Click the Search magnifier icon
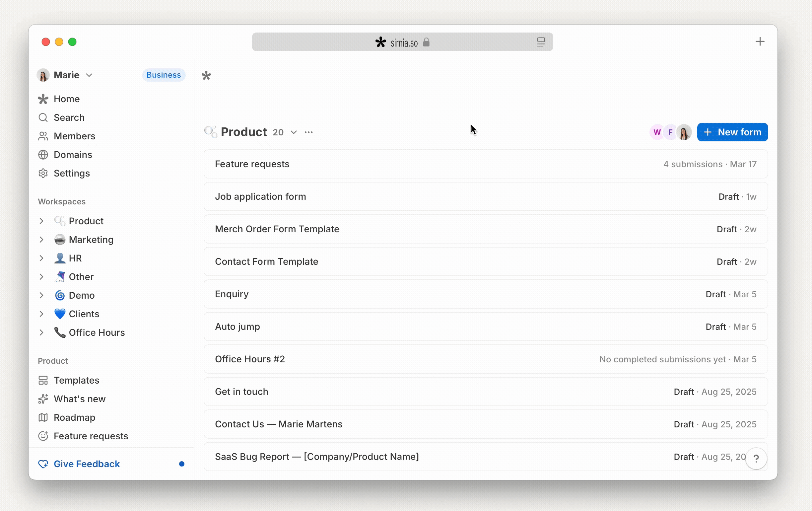Viewport: 812px width, 511px height. click(x=43, y=117)
